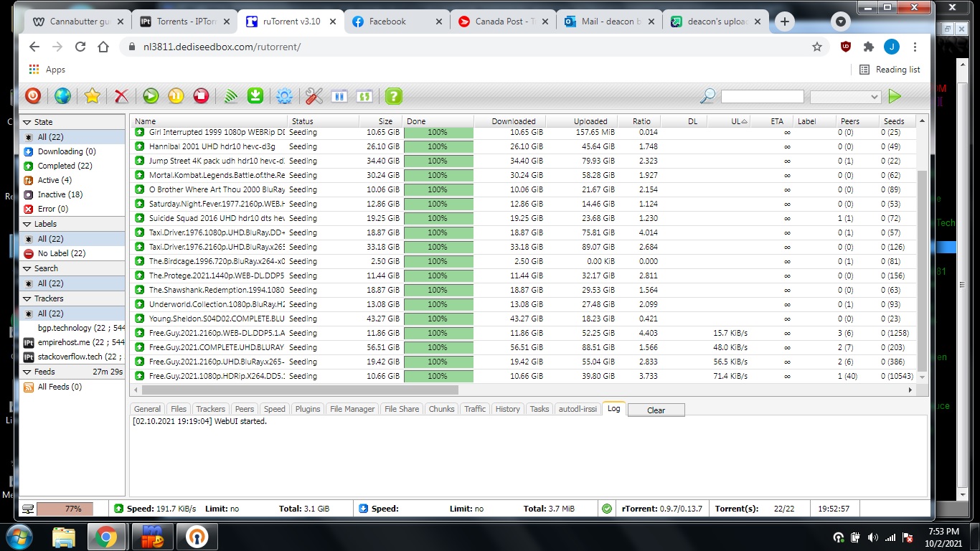Image resolution: width=980 pixels, height=551 pixels.
Task: Click Done progress bar of Young.Sheldon row
Action: click(x=438, y=319)
